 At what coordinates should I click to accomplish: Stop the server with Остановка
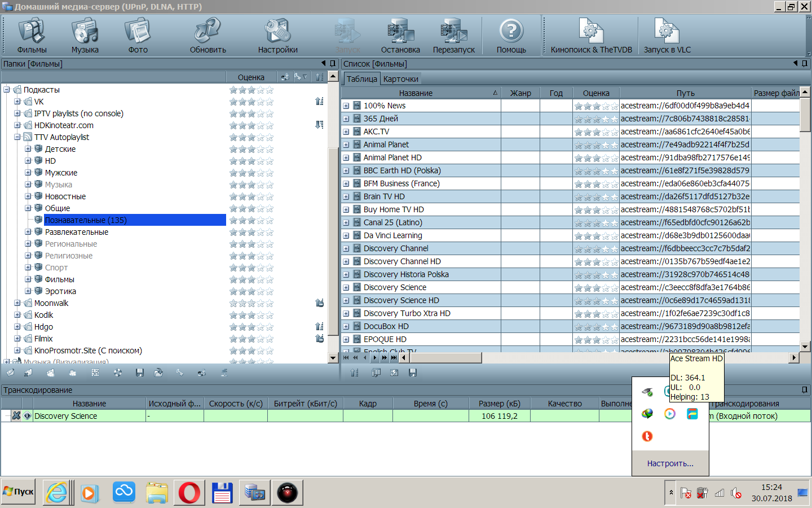(x=400, y=35)
